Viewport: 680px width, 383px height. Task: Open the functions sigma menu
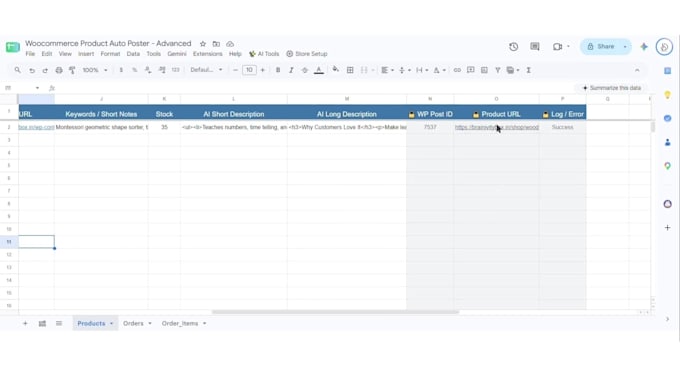[528, 70]
